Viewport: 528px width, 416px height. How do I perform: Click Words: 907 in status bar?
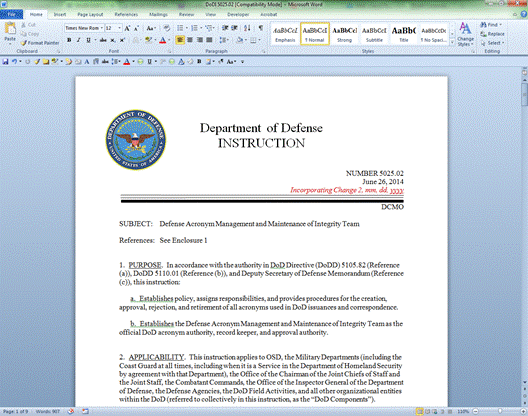(x=47, y=412)
